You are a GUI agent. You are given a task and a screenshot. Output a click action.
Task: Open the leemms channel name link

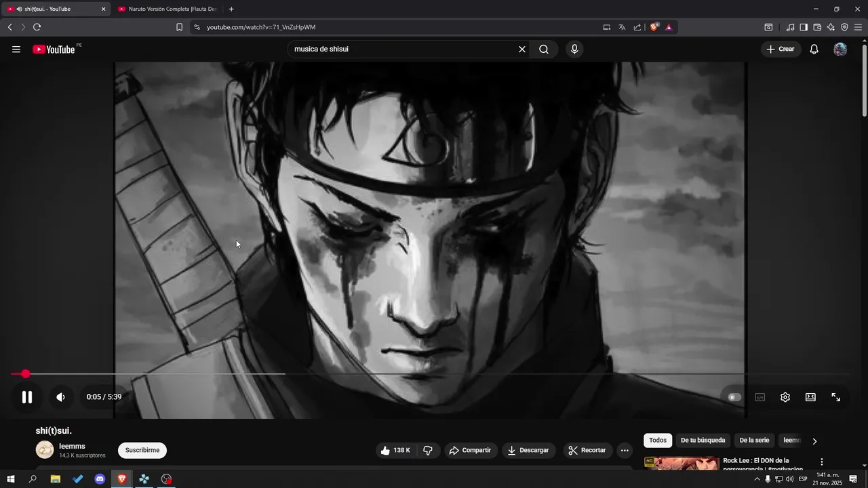[x=72, y=446]
